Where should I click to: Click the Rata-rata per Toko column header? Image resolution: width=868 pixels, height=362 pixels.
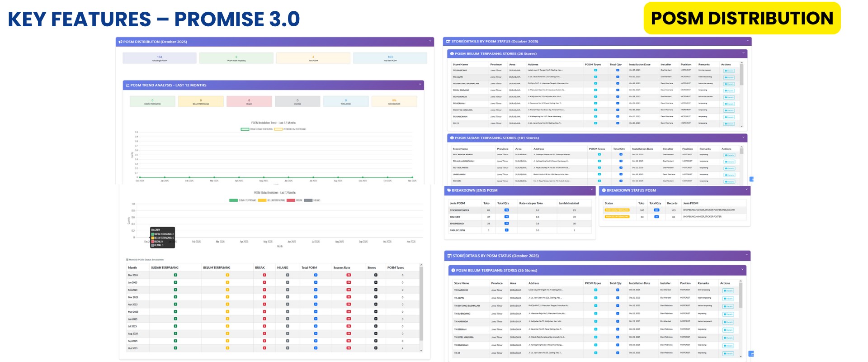pyautogui.click(x=531, y=203)
